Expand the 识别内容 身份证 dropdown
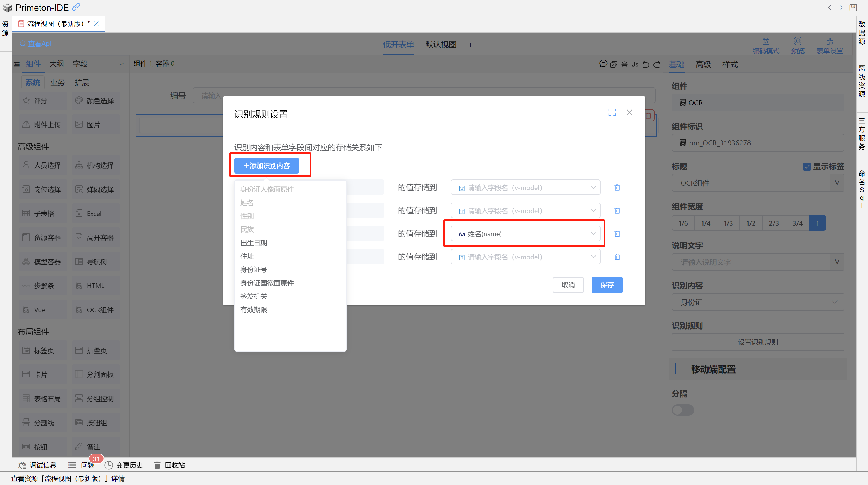Viewport: 868px width, 485px height. click(x=758, y=302)
